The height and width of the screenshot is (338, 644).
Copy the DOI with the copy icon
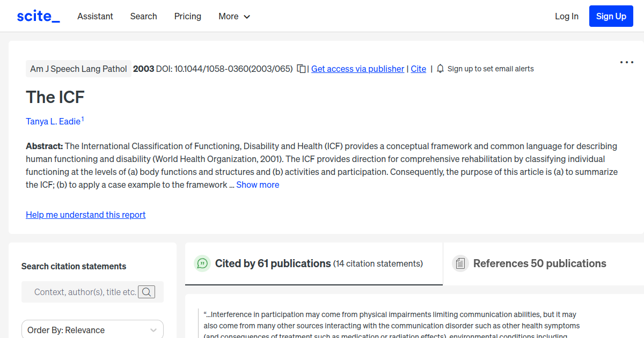click(302, 69)
